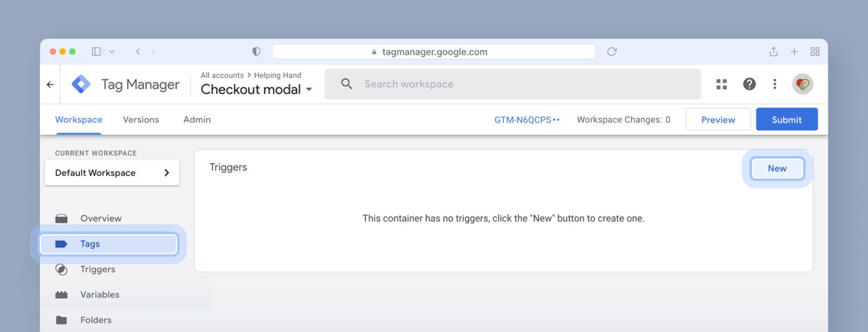This screenshot has height=332, width=868.
Task: Click the Helping Hand breadcrumb link
Action: [277, 76]
